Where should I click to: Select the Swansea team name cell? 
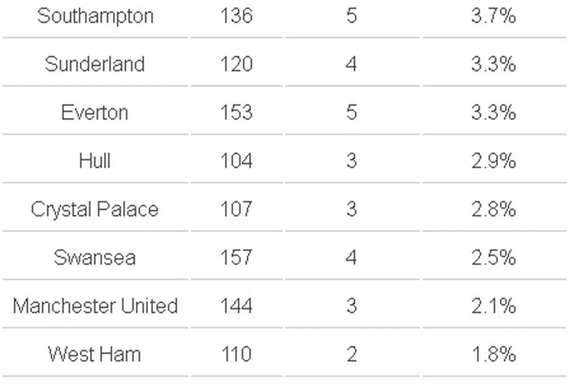click(95, 258)
